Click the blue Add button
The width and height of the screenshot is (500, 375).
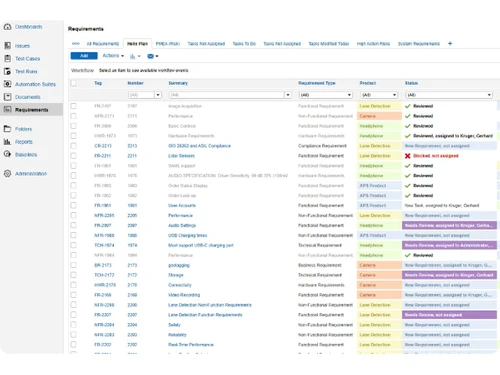pos(84,56)
